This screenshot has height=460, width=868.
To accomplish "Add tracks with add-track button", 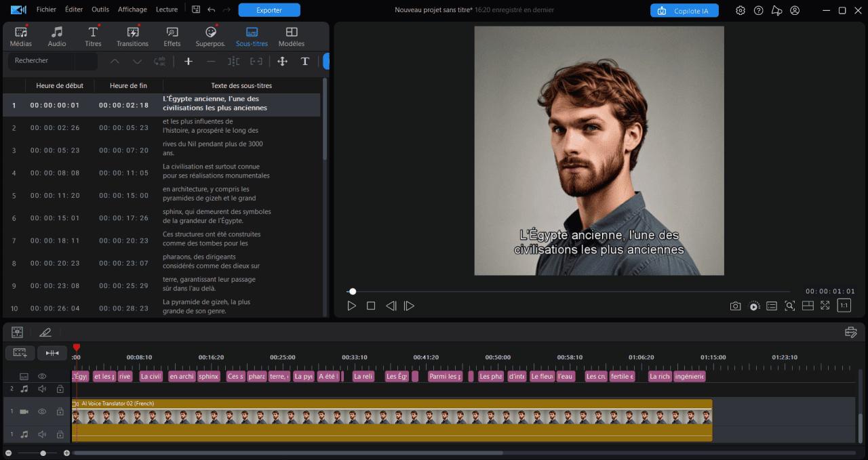I will [x=20, y=353].
